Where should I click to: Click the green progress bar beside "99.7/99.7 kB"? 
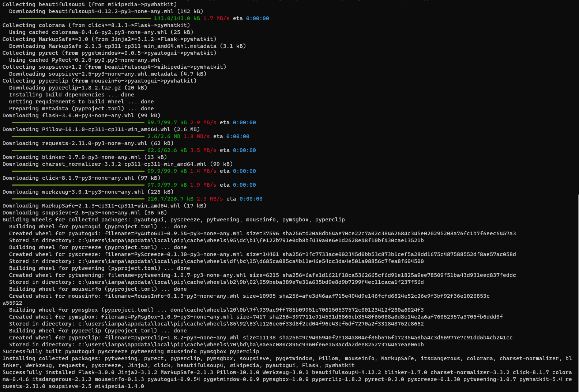(78, 122)
